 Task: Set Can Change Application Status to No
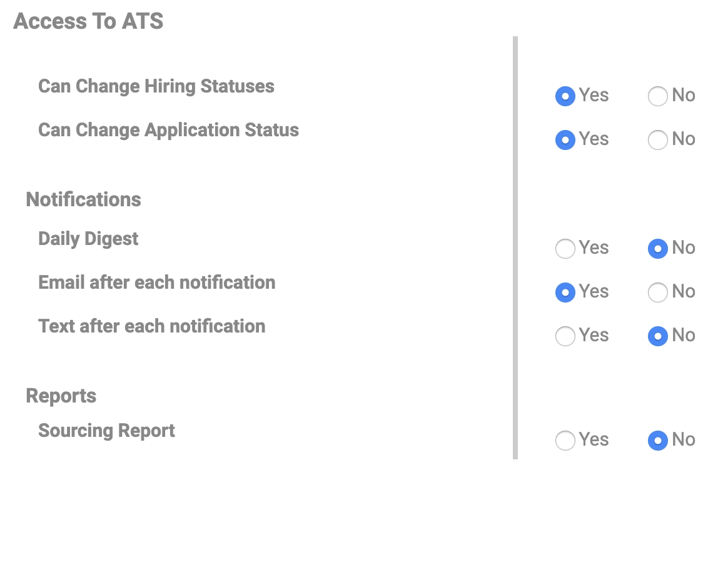658,140
